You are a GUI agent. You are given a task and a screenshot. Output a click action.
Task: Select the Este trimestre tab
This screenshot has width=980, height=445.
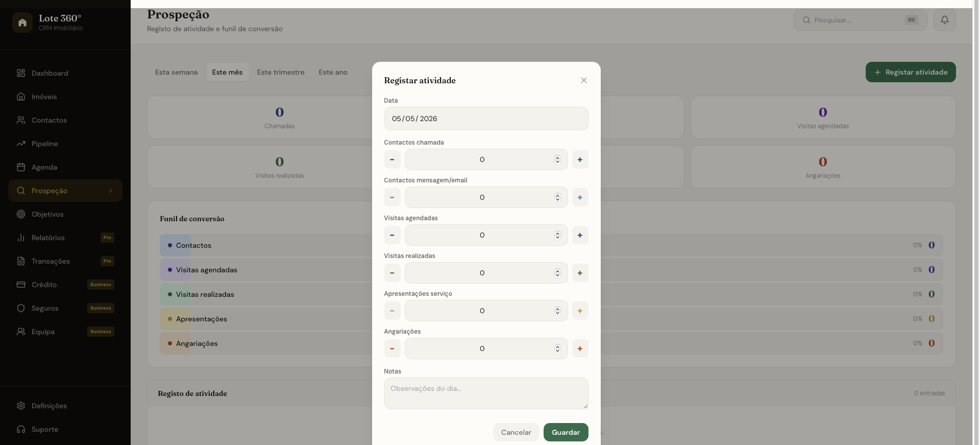281,72
